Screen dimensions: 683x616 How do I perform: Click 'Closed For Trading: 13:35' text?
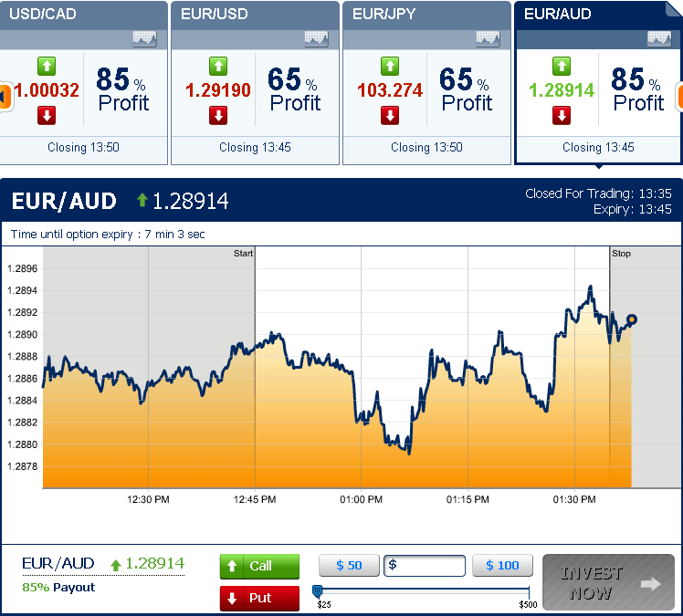pyautogui.click(x=598, y=193)
